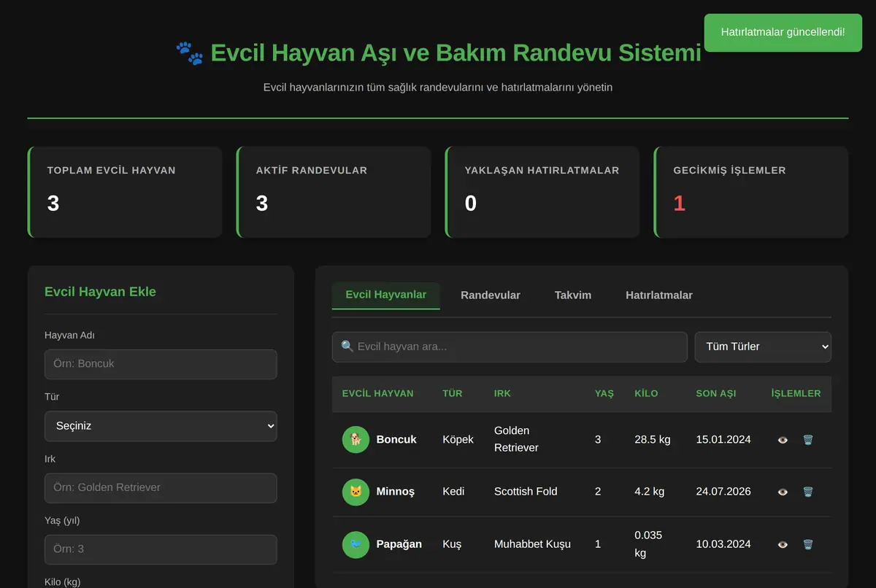Click the date '10.03.2024'
This screenshot has height=588, width=876.
tap(723, 544)
